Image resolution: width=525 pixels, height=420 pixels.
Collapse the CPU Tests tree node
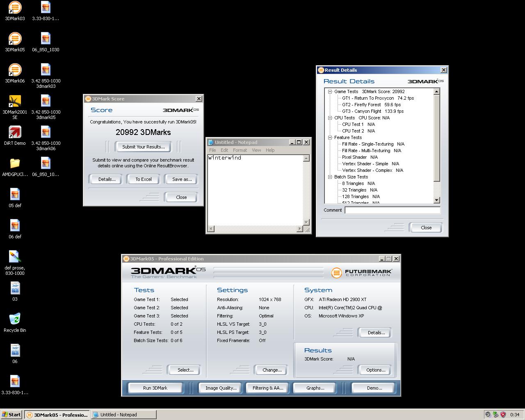click(x=330, y=118)
